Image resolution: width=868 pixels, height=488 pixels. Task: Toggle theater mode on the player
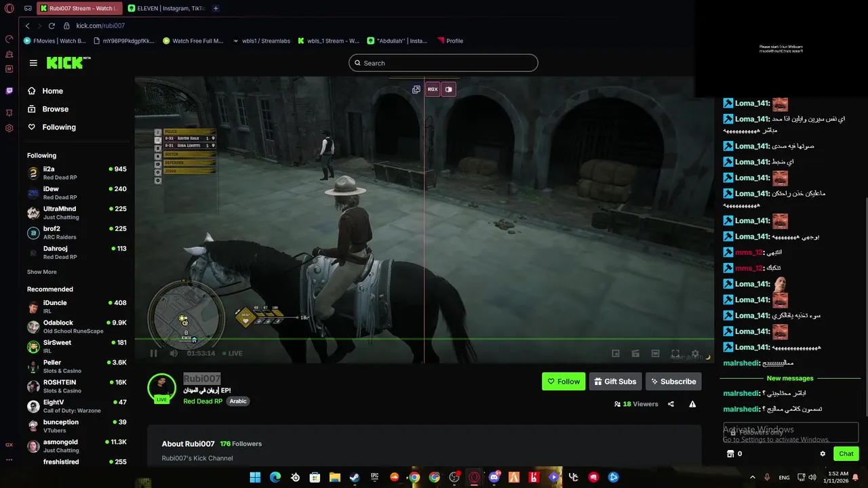[x=655, y=353]
